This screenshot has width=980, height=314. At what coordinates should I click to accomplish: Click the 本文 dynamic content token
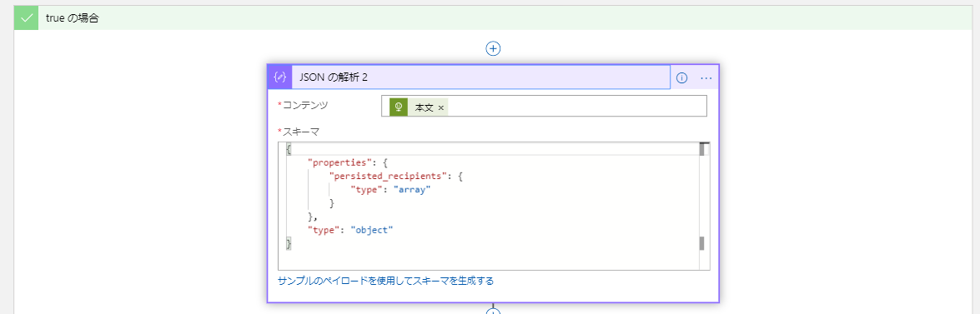pyautogui.click(x=419, y=107)
